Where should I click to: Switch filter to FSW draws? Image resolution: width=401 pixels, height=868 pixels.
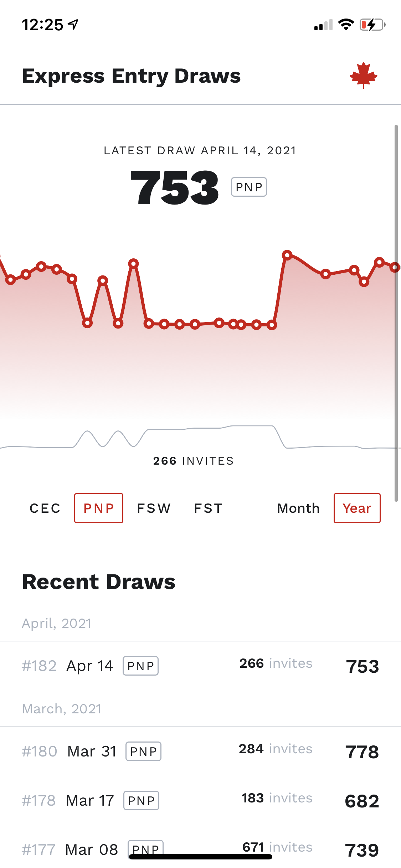click(x=154, y=508)
